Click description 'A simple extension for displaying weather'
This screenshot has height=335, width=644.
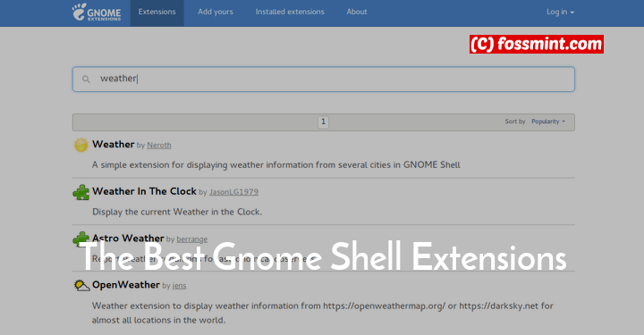[x=276, y=165]
